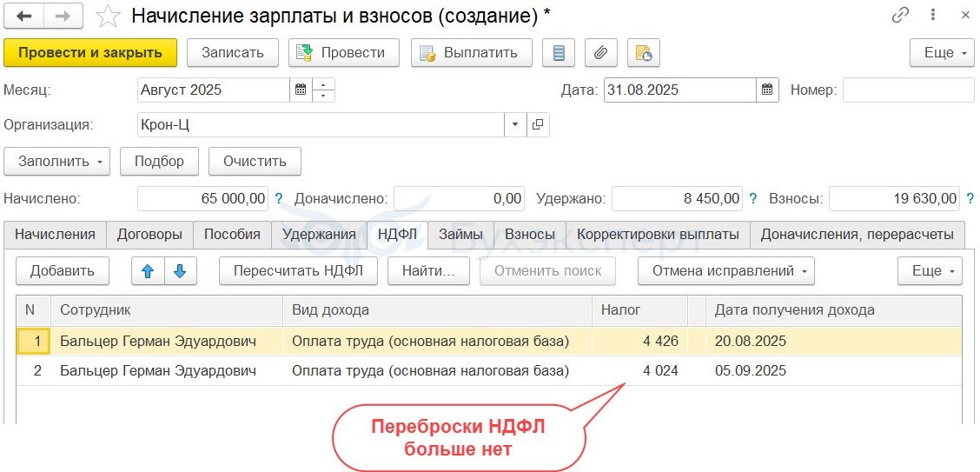The image size is (980, 472).
Task: Open the table's Еще menu
Action: click(930, 271)
